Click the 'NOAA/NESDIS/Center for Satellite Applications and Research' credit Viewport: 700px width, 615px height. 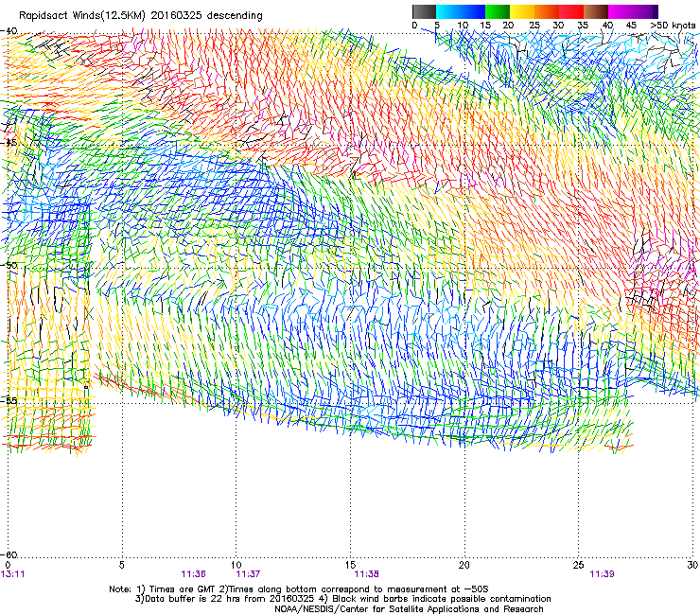(x=409, y=609)
